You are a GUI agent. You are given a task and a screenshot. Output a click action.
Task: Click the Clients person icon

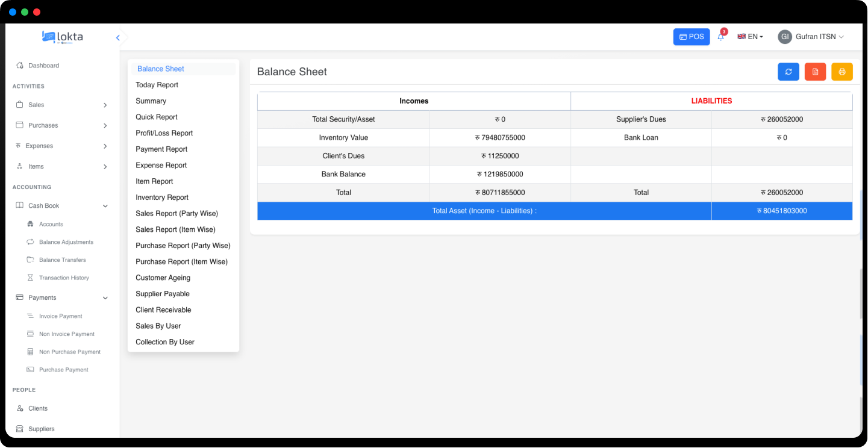click(20, 408)
